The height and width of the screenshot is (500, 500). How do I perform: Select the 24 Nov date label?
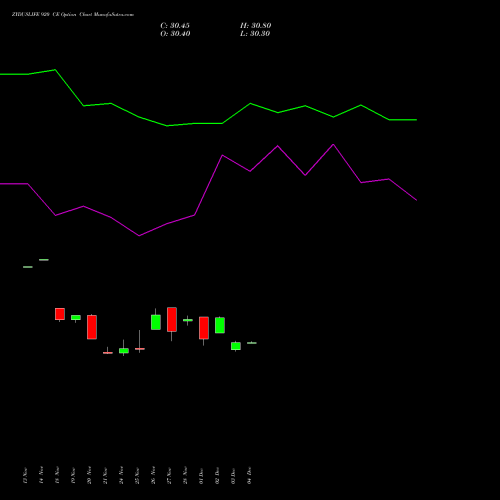coord(121,475)
